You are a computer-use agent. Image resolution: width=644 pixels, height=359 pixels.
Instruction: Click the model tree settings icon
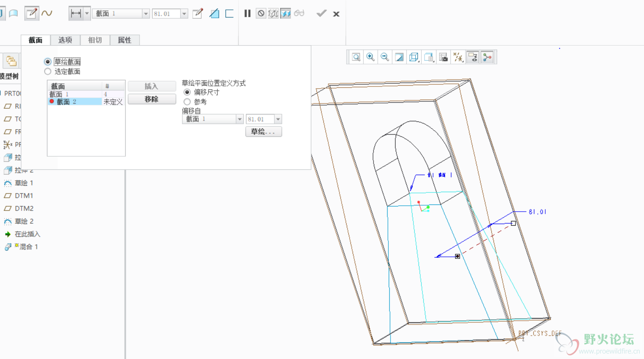pos(11,61)
